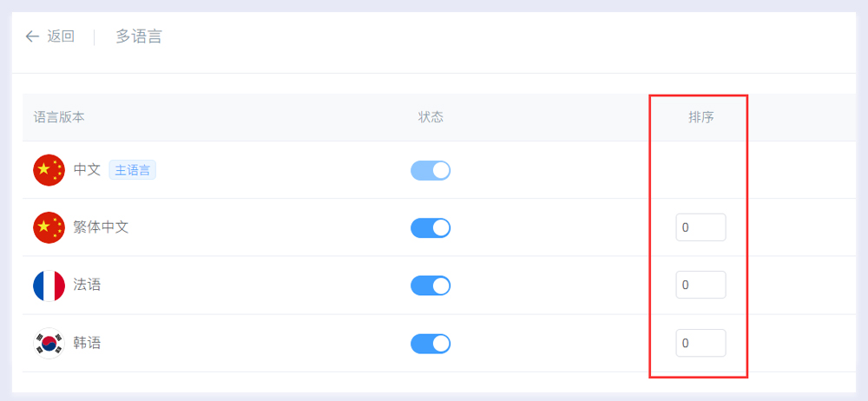868x401 pixels.
Task: Turn off the 法语 language switch
Action: pos(431,286)
